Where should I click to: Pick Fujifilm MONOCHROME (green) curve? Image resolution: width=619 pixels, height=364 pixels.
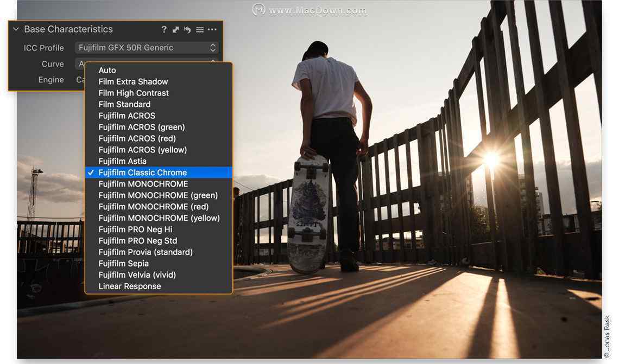click(x=159, y=195)
